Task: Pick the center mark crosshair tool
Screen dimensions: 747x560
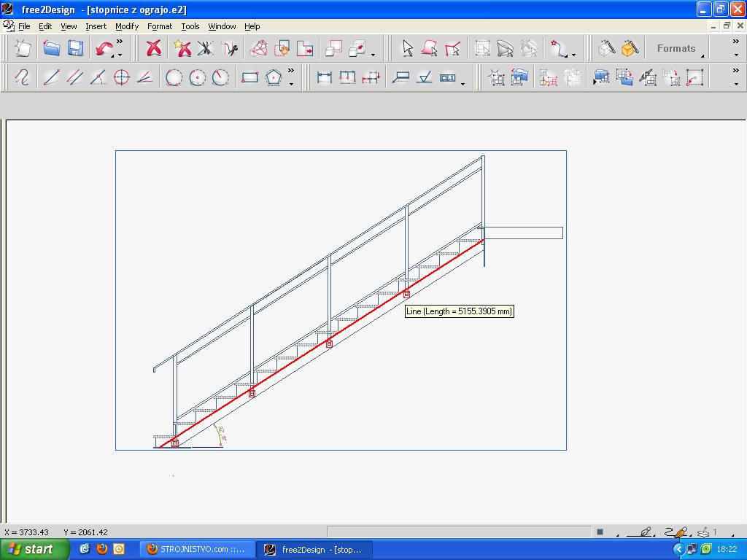Action: point(122,77)
